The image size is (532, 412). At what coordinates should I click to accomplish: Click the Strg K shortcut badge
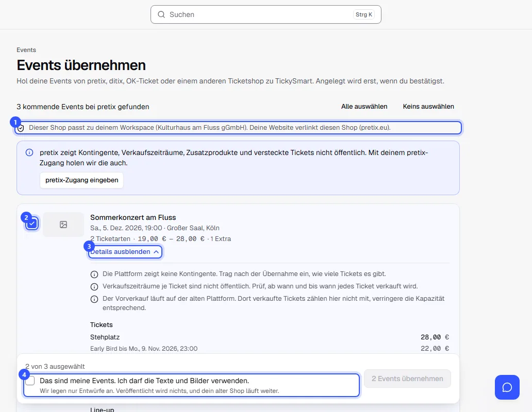364,14
